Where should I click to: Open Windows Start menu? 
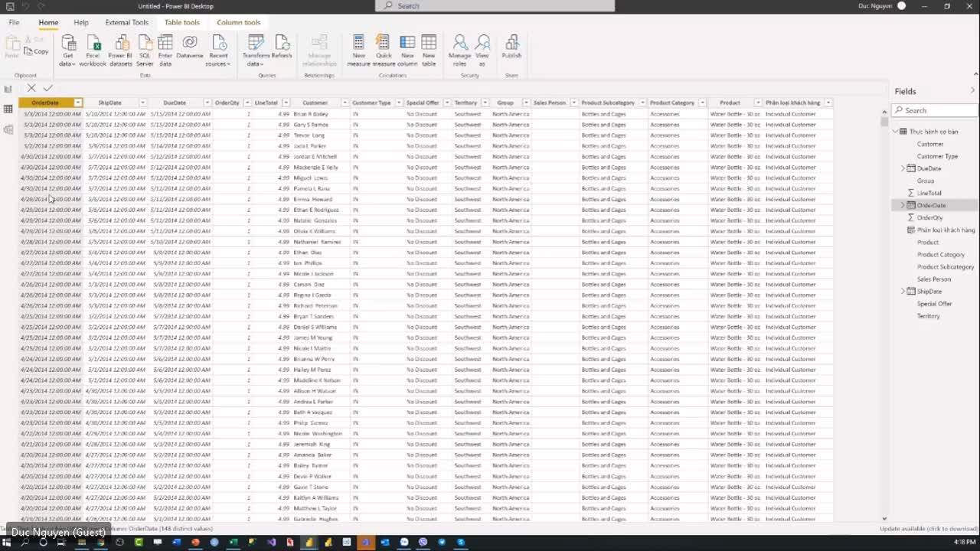(6, 542)
